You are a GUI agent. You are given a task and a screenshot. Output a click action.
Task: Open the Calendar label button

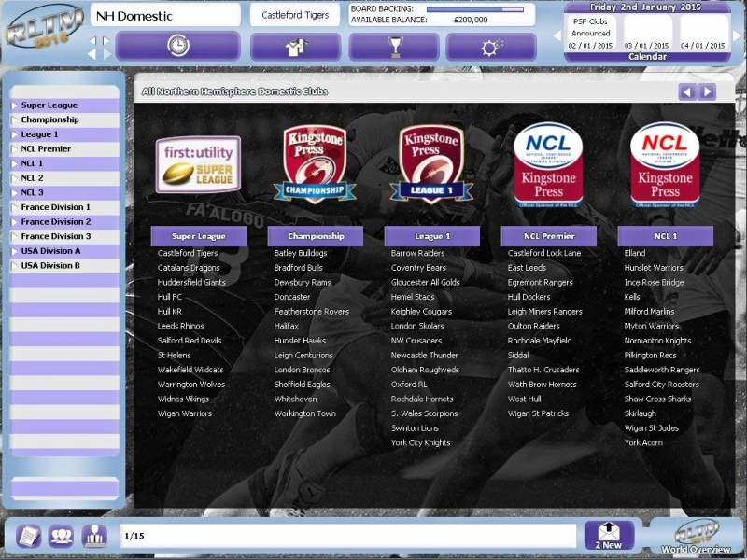647,56
